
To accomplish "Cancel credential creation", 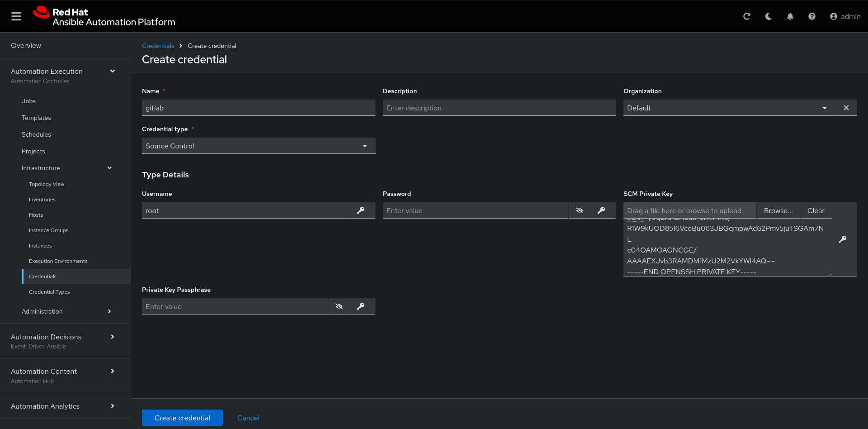I will (248, 418).
